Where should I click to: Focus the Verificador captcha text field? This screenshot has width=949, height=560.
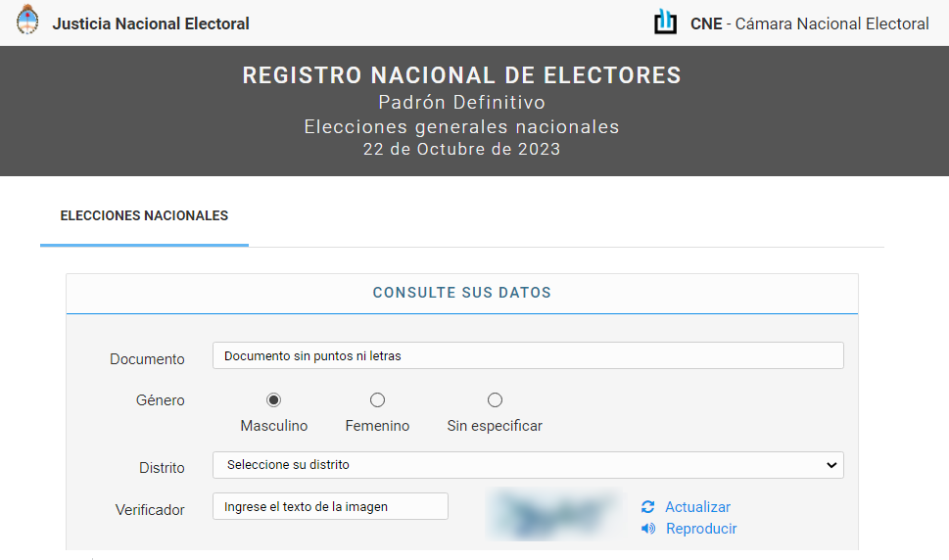tap(330, 506)
